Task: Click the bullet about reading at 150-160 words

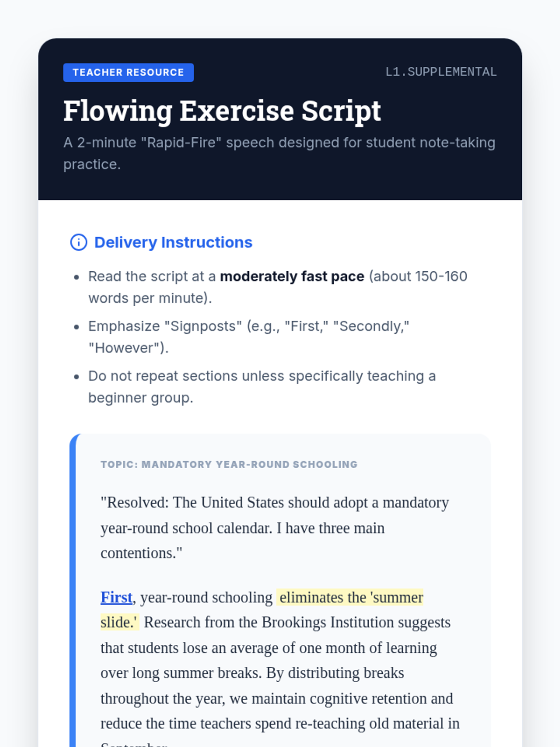Action: 278,287
